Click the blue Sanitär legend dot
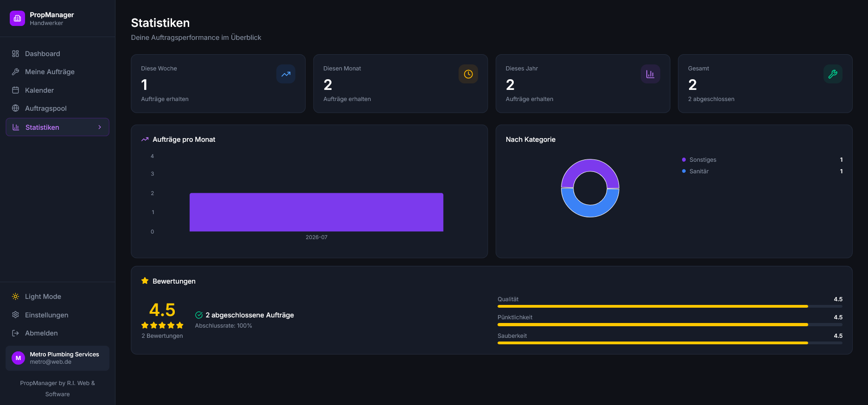Screen dimensions: 868x405 pos(684,171)
